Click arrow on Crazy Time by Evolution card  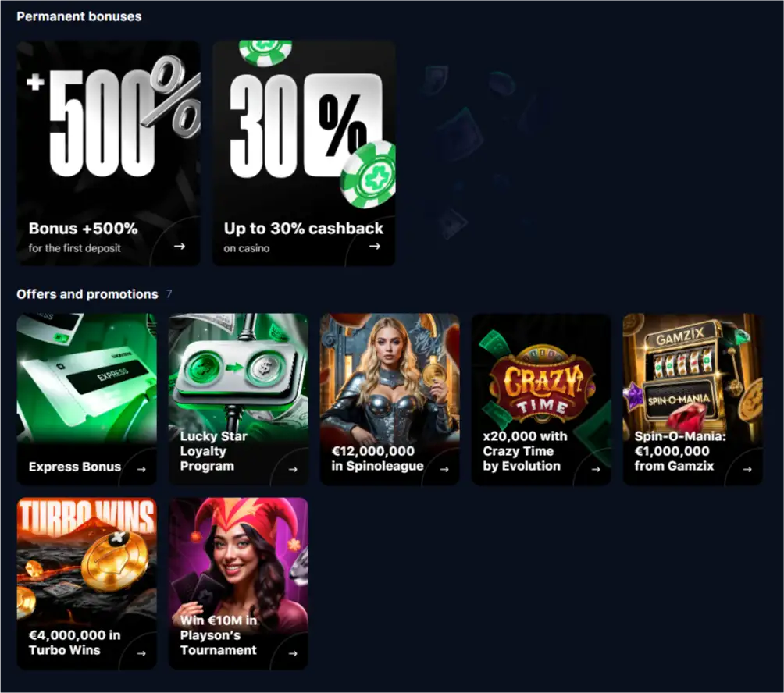click(x=596, y=469)
